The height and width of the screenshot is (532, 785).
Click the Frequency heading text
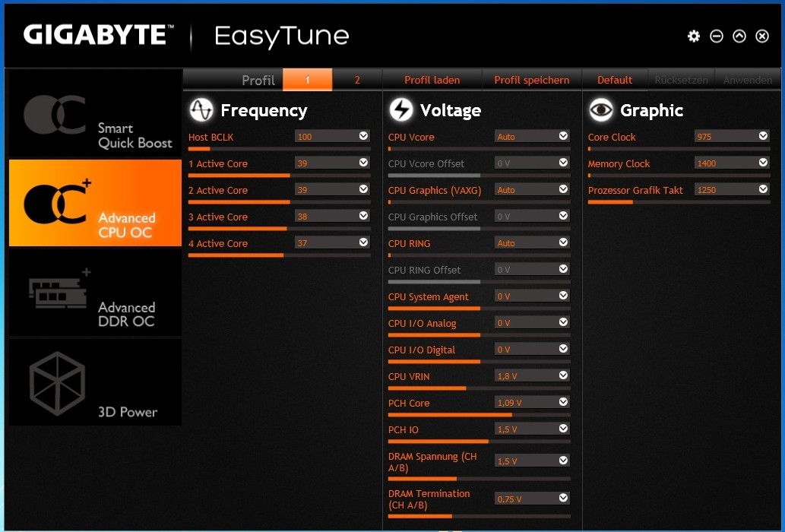264,111
